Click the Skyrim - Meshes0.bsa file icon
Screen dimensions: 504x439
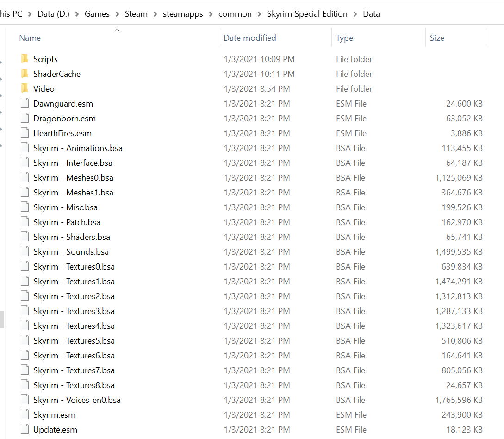pos(25,177)
